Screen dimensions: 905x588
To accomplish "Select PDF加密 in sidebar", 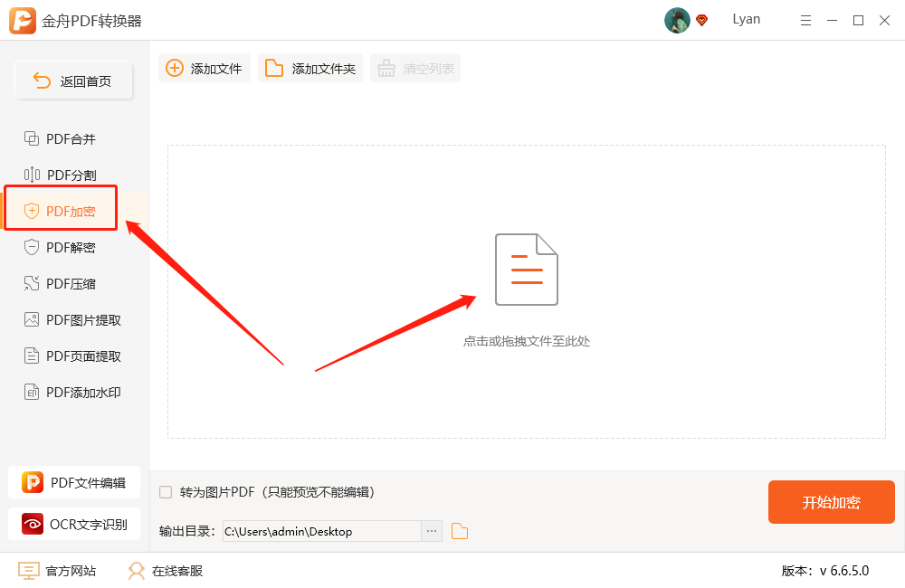I will [60, 211].
